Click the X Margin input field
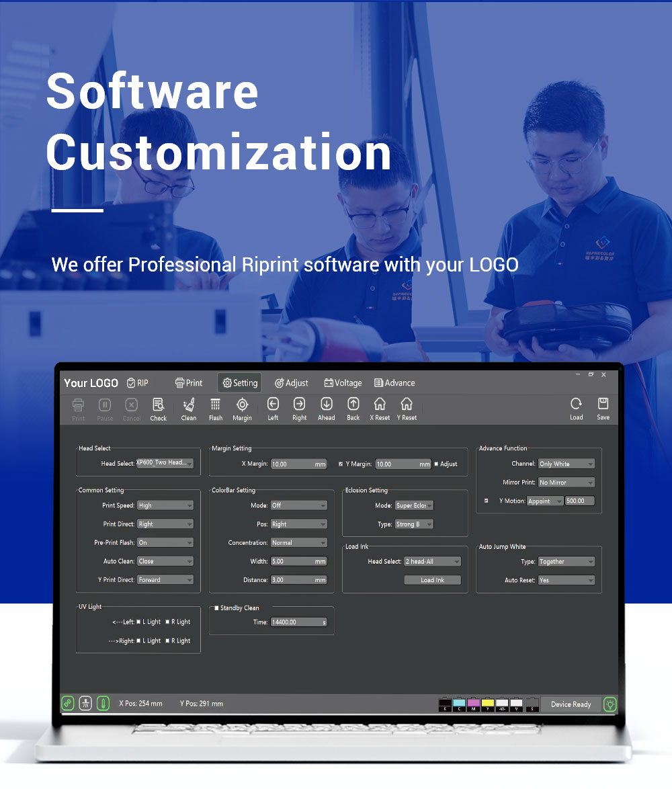Image resolution: width=672 pixels, height=789 pixels. pyautogui.click(x=299, y=464)
